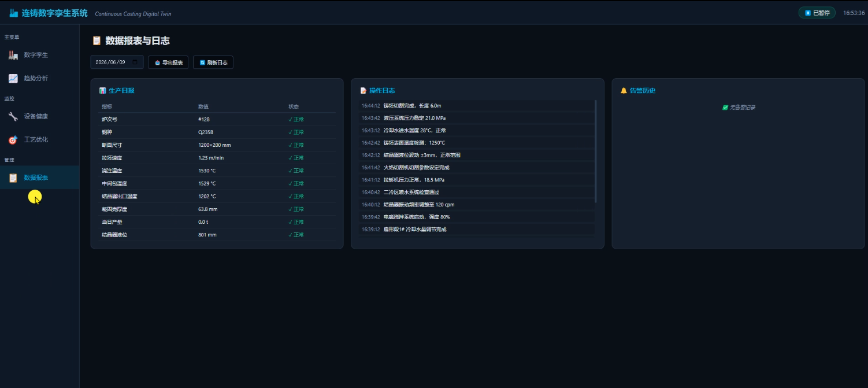Viewport: 868px width, 388px height.
Task: Click the 导出报表 button
Action: (x=168, y=62)
